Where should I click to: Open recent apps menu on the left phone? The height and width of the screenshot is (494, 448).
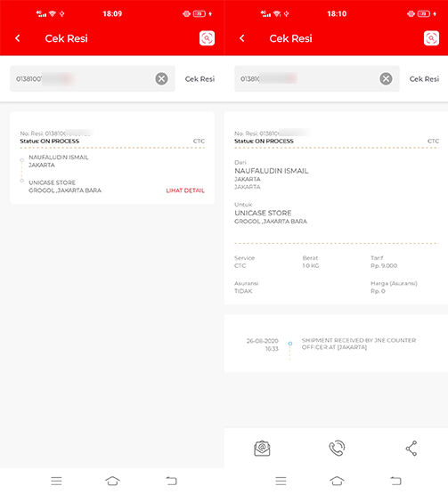(56, 481)
